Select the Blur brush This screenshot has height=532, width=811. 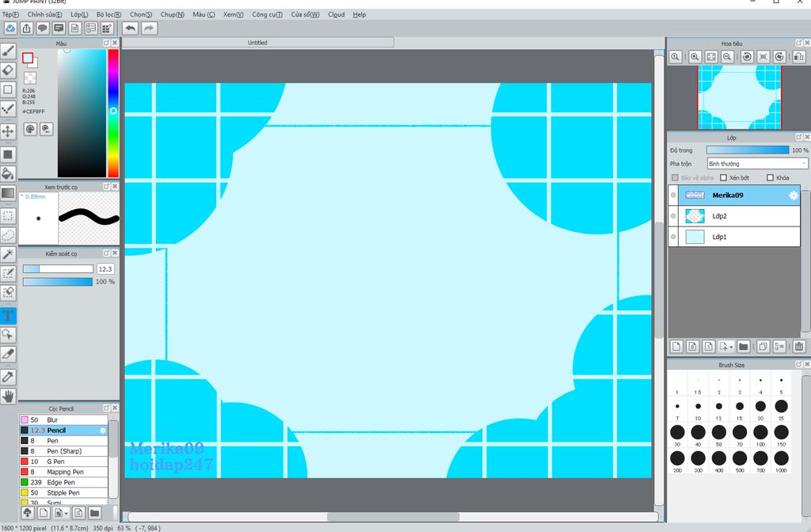63,420
